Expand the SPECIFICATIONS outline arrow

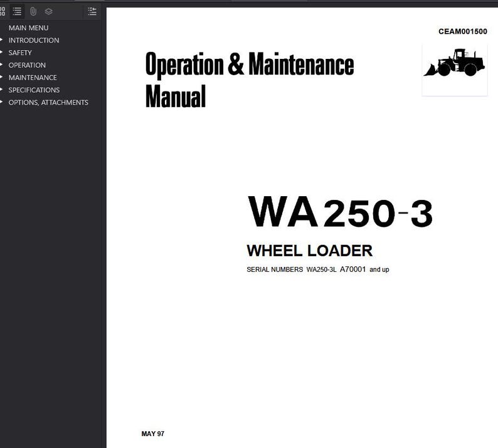pos(2,90)
